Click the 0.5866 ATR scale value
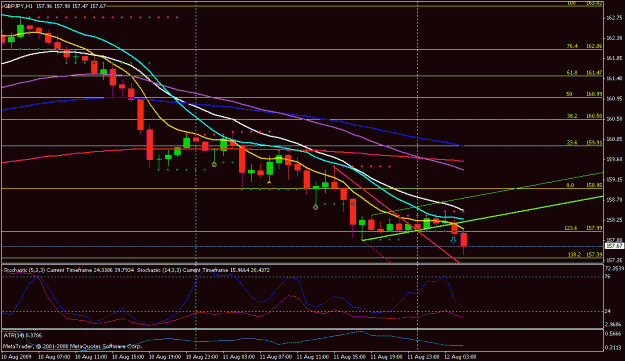 613,334
